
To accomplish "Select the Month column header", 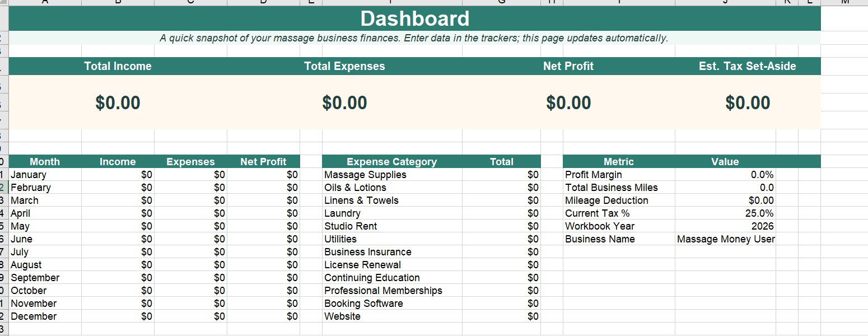I will tap(45, 162).
